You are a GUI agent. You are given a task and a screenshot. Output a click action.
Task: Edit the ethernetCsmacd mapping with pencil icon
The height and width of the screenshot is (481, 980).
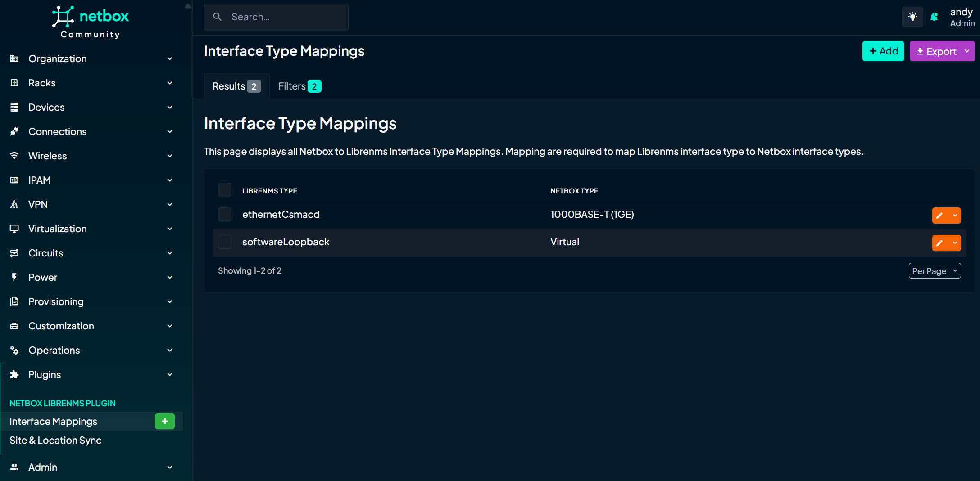(939, 216)
